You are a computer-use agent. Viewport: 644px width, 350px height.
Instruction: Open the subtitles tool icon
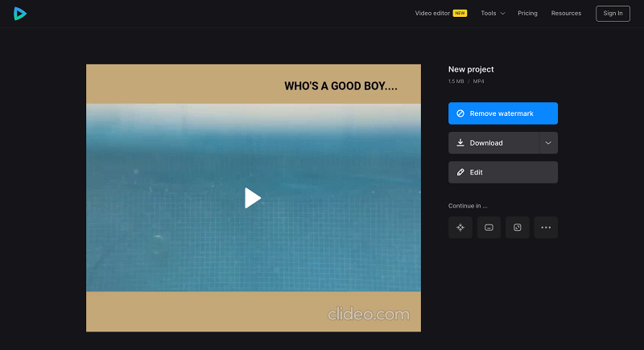tap(489, 228)
